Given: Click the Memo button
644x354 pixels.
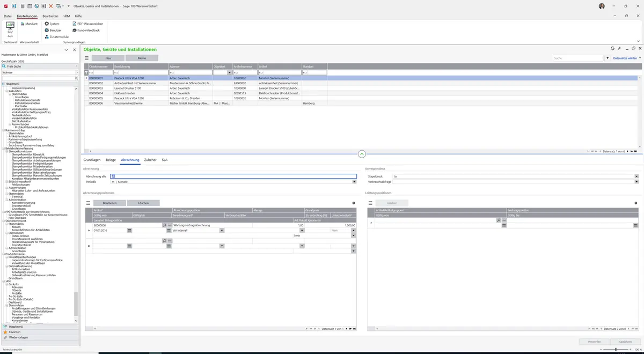Looking at the screenshot, I should click(142, 58).
